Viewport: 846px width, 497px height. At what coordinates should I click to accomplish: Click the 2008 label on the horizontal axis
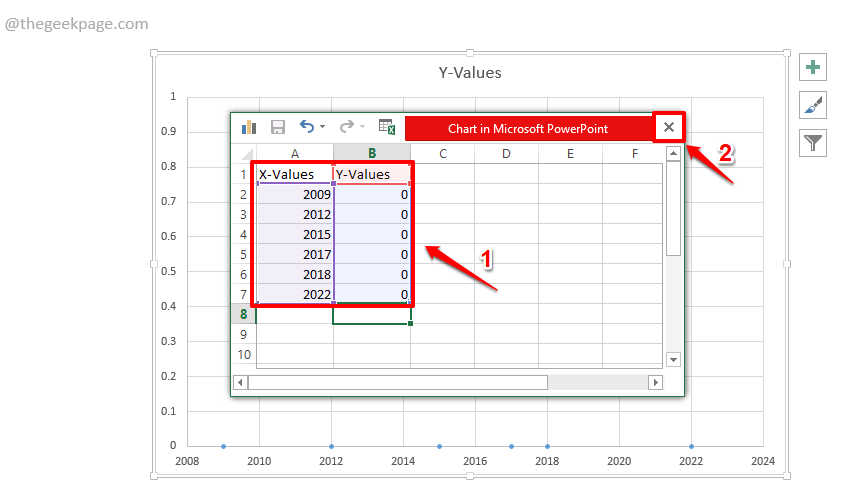tap(187, 461)
